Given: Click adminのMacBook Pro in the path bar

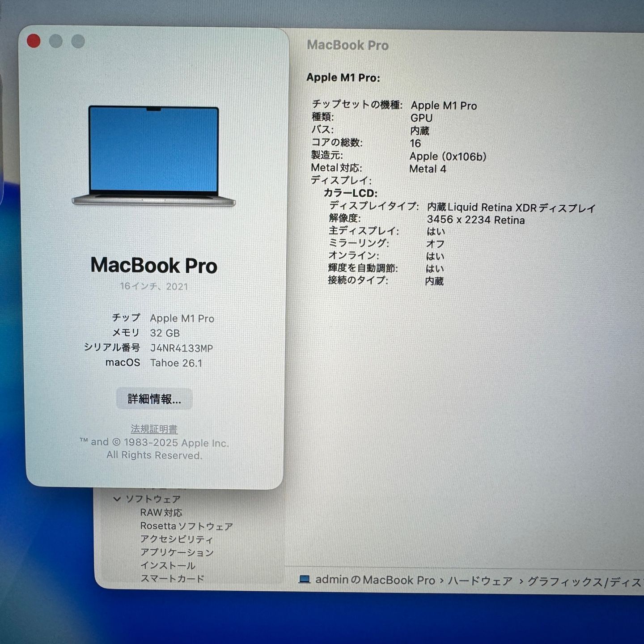Looking at the screenshot, I should (x=375, y=580).
